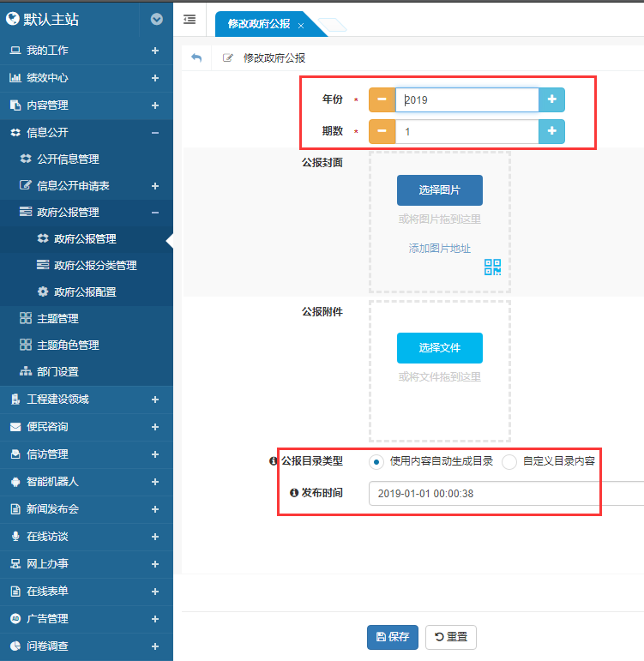
Task: Click the QR code icon in cover upload
Action: coord(492,267)
